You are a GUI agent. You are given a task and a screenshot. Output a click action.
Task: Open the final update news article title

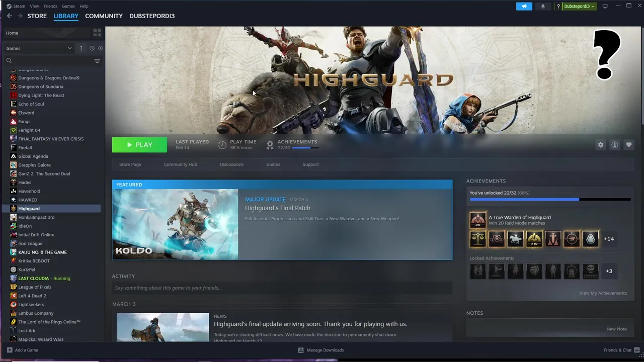pyautogui.click(x=310, y=324)
